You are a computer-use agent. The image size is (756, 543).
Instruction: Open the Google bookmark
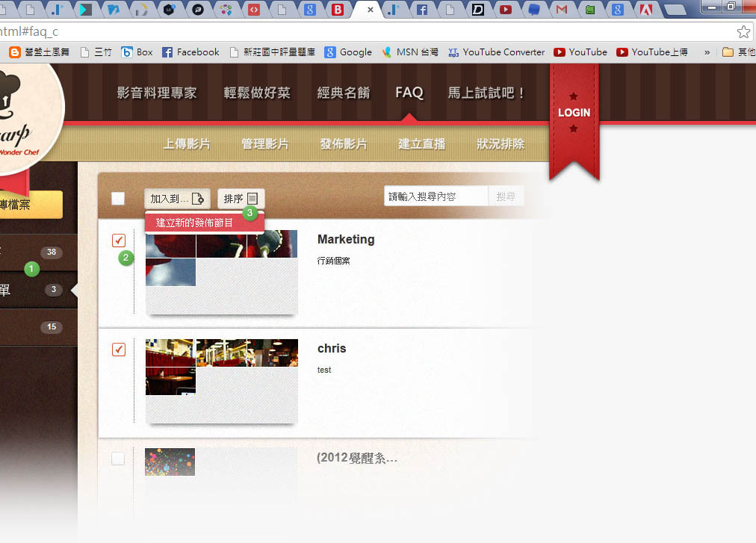click(348, 52)
